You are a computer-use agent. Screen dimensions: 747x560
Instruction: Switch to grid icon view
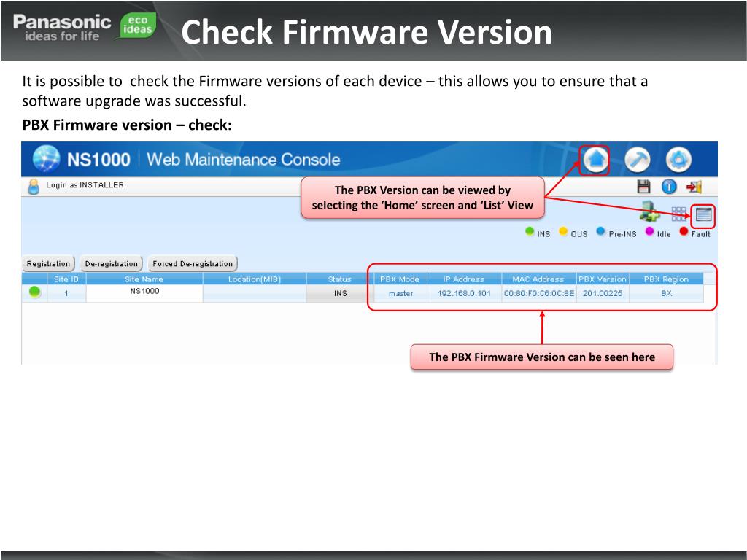678,214
